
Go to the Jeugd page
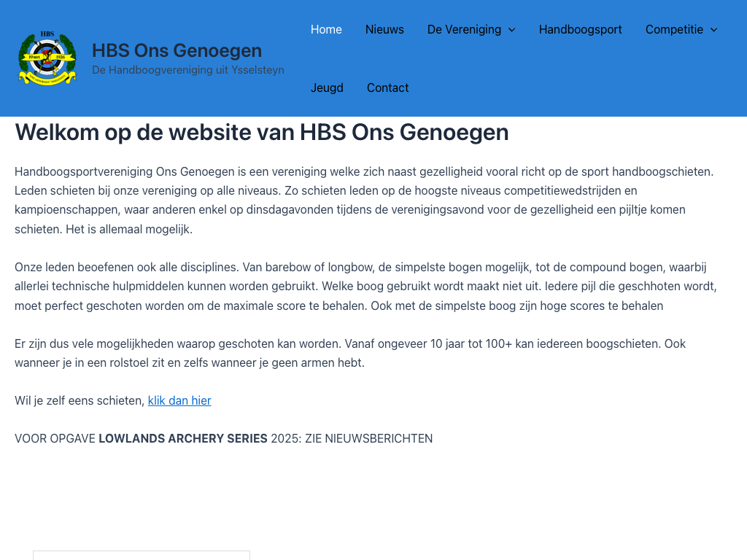(x=327, y=88)
